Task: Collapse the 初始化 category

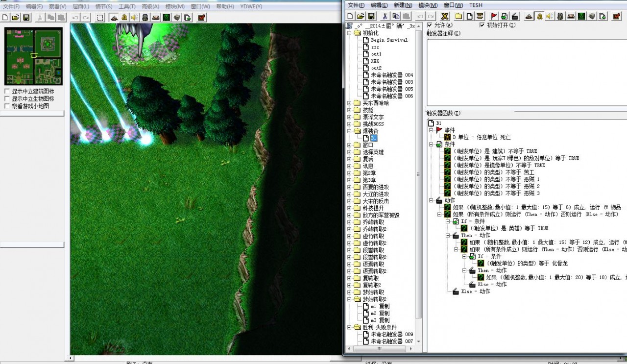Action: 349,33
